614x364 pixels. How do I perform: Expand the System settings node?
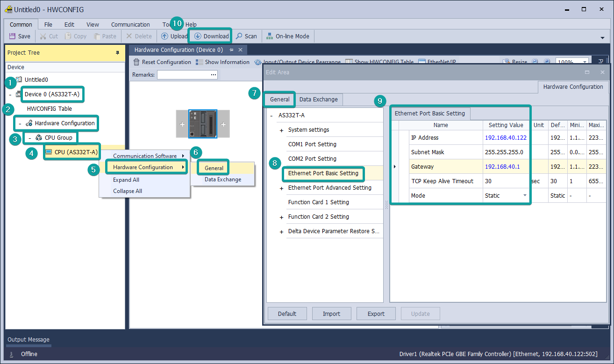[281, 130]
